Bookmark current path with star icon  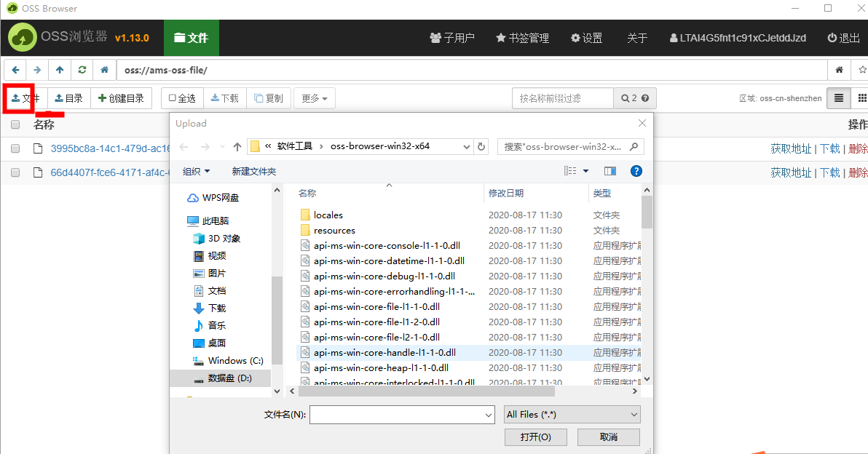[861, 71]
